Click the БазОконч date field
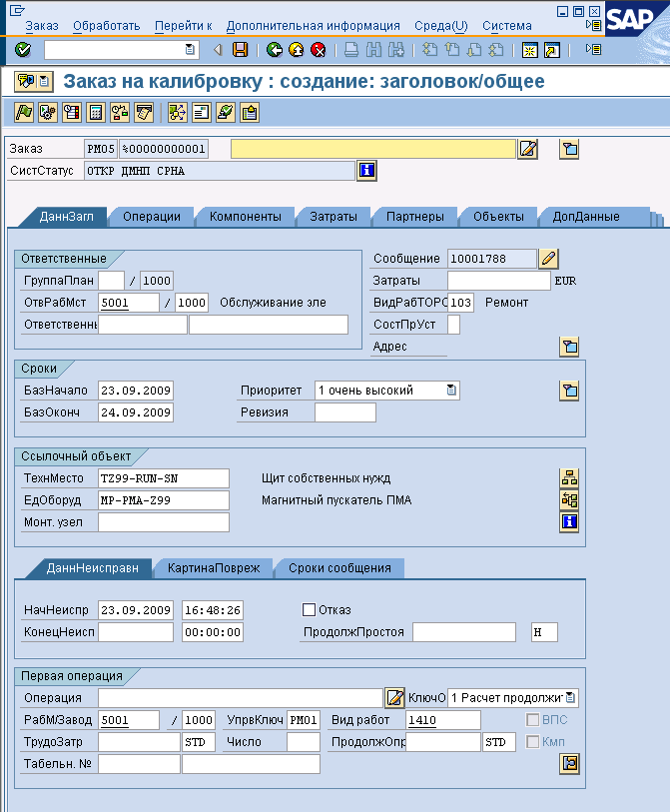Screen dimensions: 670x812 136,412
